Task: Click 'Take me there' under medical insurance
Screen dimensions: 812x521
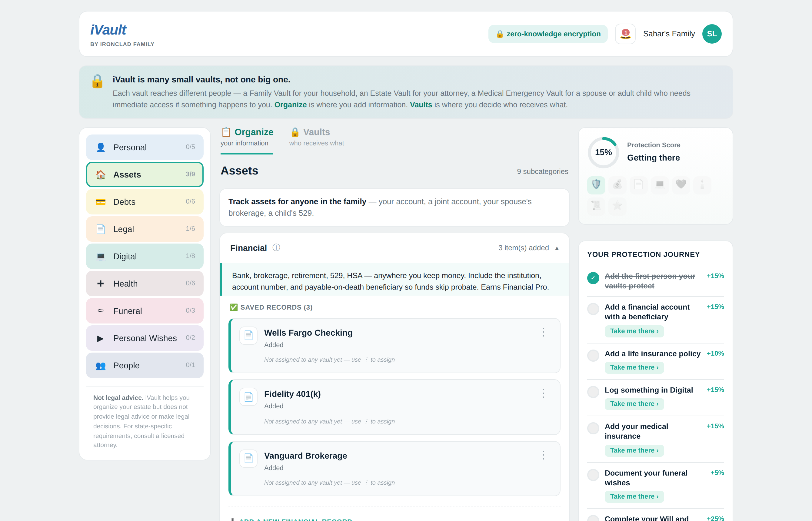Action: [634, 451]
